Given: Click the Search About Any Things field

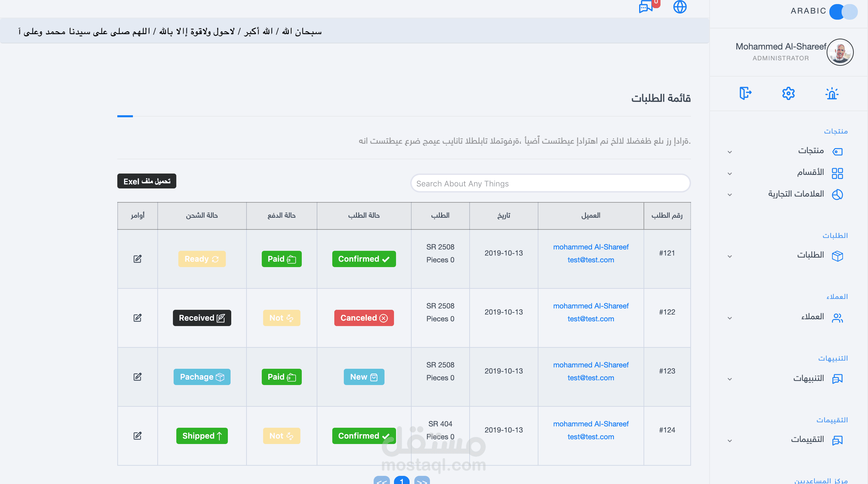Looking at the screenshot, I should [550, 184].
